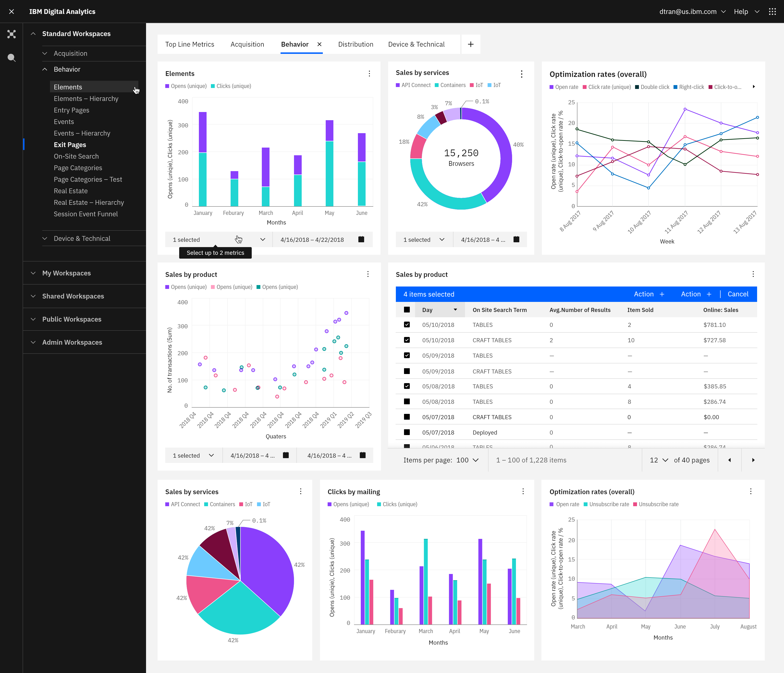
Task: Add a new tab with plus icon
Action: [x=470, y=44]
